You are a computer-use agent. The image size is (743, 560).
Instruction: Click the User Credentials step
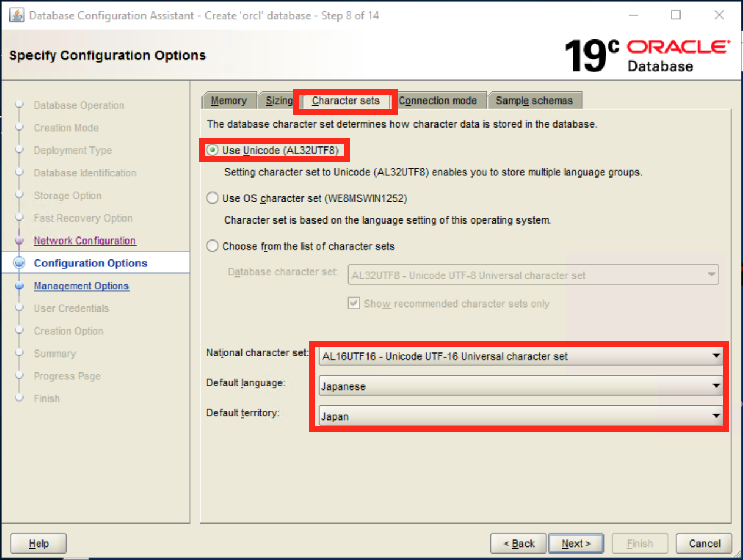71,308
